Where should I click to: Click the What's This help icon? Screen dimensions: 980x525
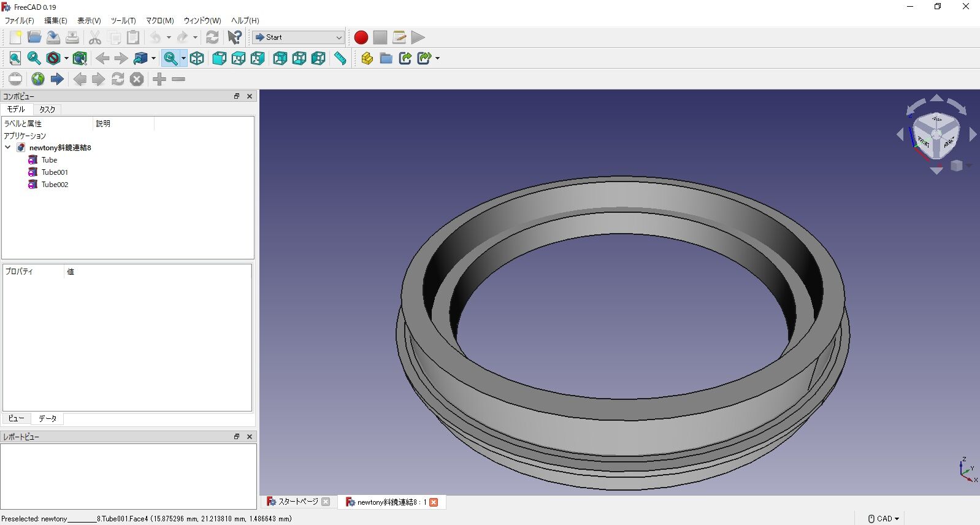tap(234, 37)
